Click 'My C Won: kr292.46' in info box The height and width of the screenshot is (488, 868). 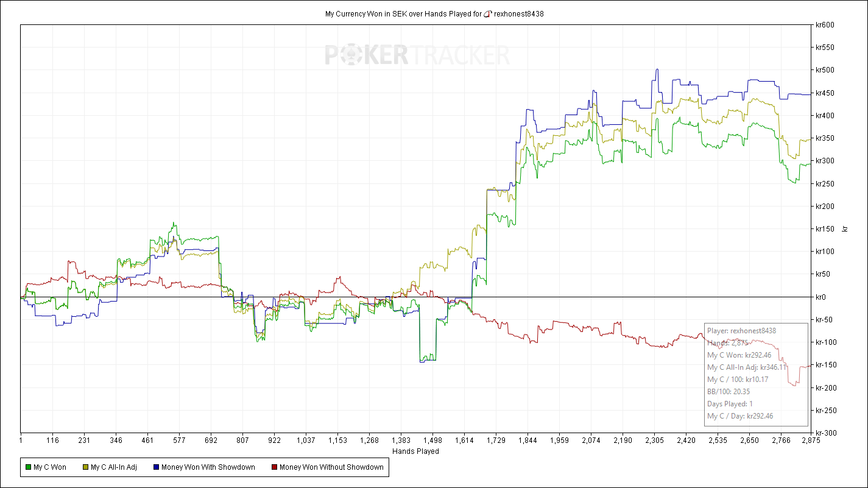click(x=739, y=355)
